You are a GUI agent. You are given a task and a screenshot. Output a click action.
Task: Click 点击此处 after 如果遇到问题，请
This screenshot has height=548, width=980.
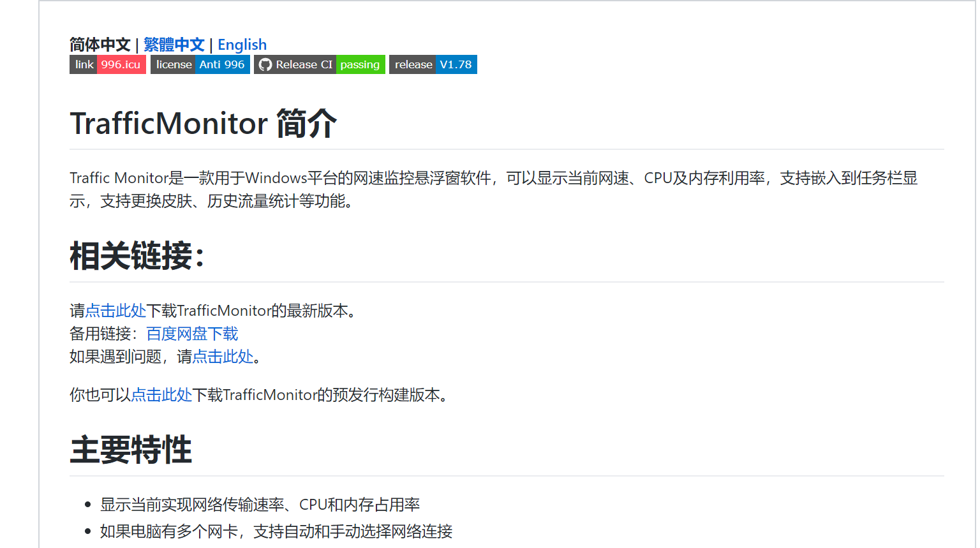pyautogui.click(x=223, y=357)
